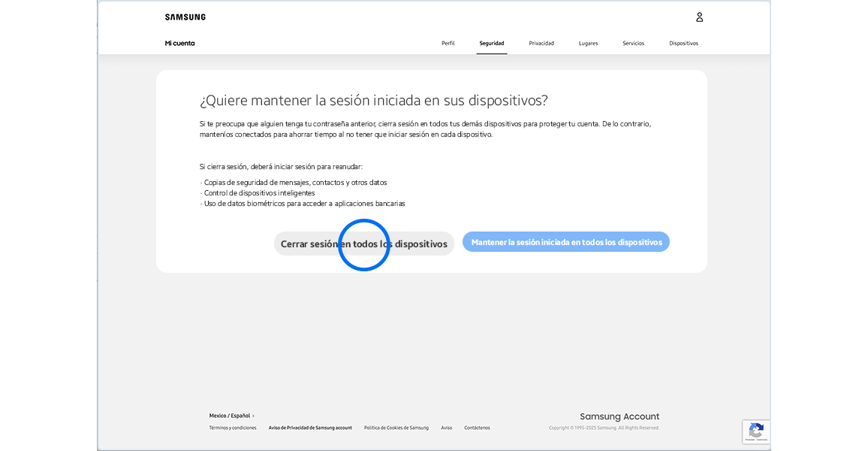Open the account profile icon
868x451 pixels.
pyautogui.click(x=699, y=17)
